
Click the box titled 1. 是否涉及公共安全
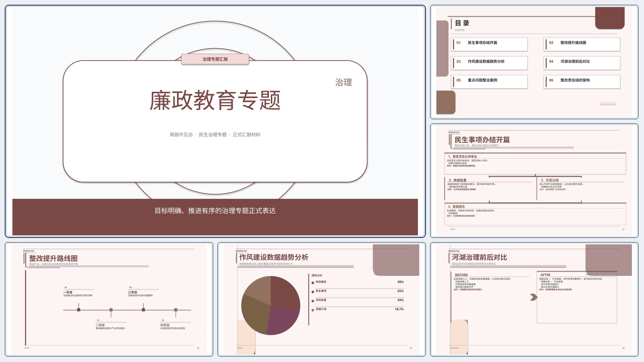[x=535, y=164]
